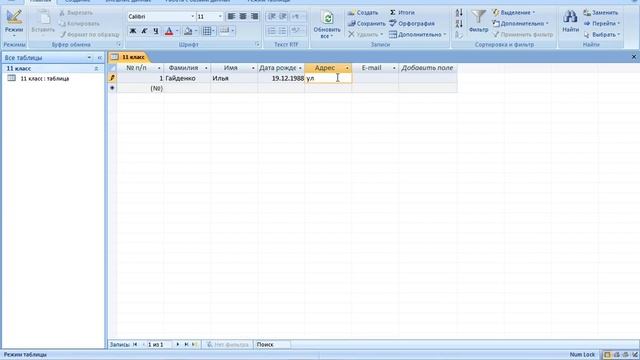640x360 pixels.
Task: Open Работа с базами данных tab
Action: [x=198, y=1]
